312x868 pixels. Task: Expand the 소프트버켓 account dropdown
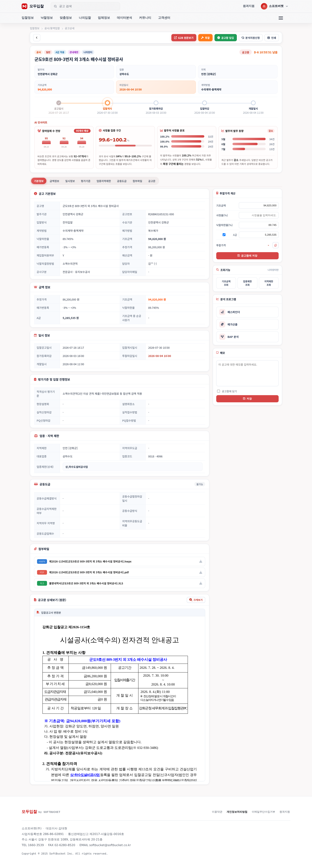pos(275,6)
